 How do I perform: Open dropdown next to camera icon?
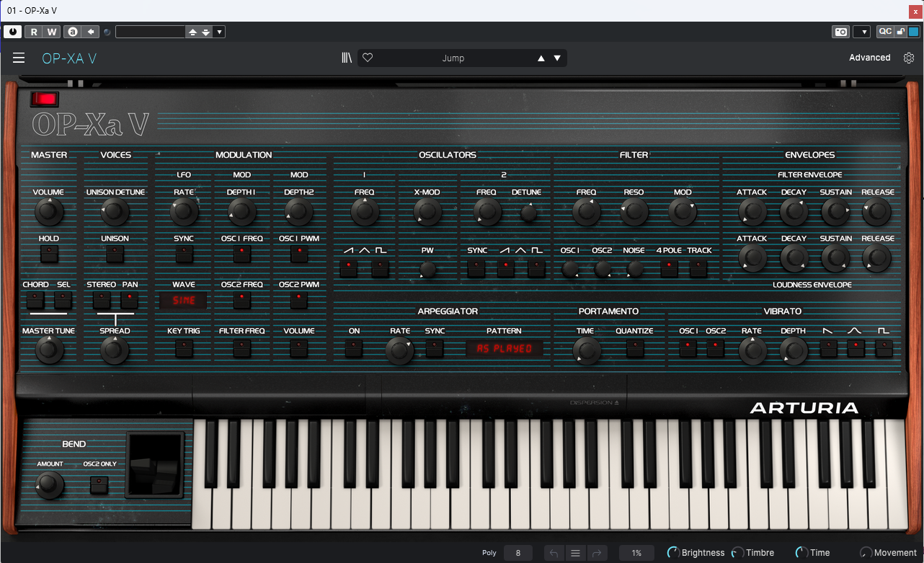[861, 32]
